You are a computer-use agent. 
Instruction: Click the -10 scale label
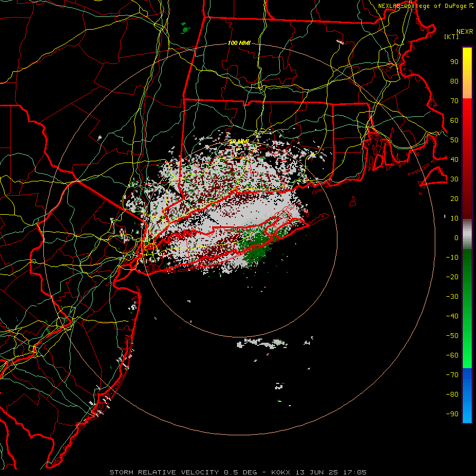452,258
